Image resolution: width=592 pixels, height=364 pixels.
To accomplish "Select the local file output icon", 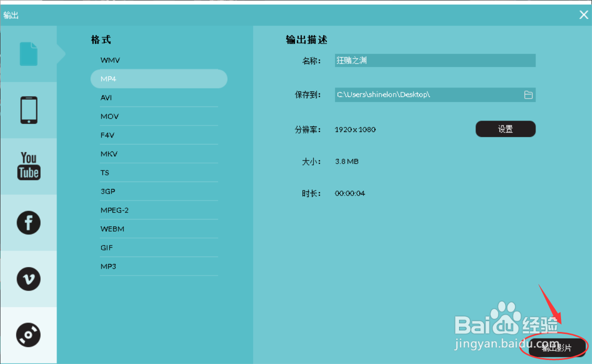I will (x=28, y=54).
